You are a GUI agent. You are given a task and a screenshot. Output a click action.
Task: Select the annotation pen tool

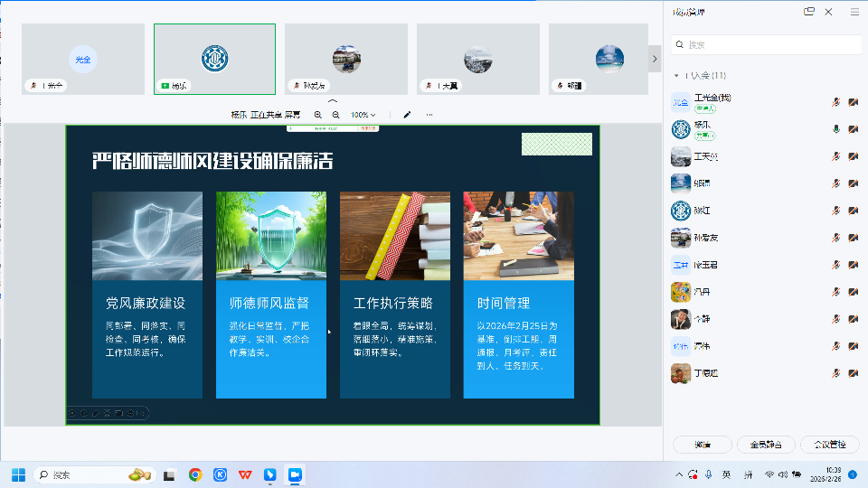click(407, 115)
